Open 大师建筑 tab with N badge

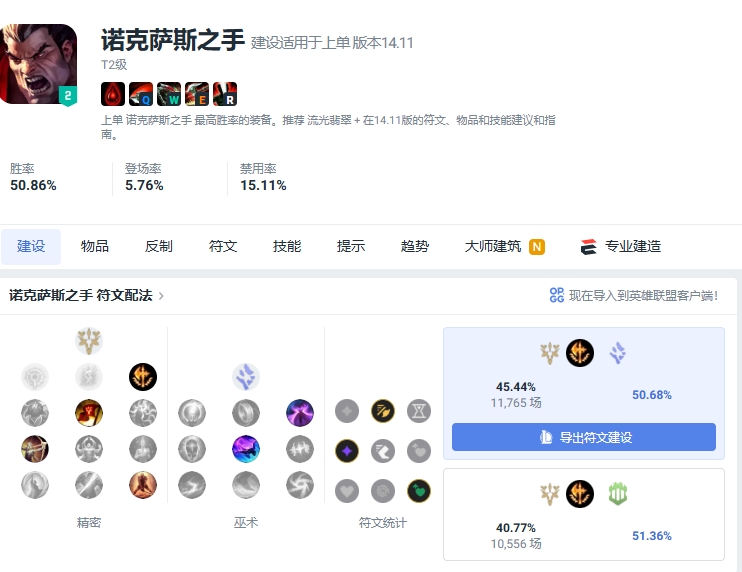click(504, 246)
